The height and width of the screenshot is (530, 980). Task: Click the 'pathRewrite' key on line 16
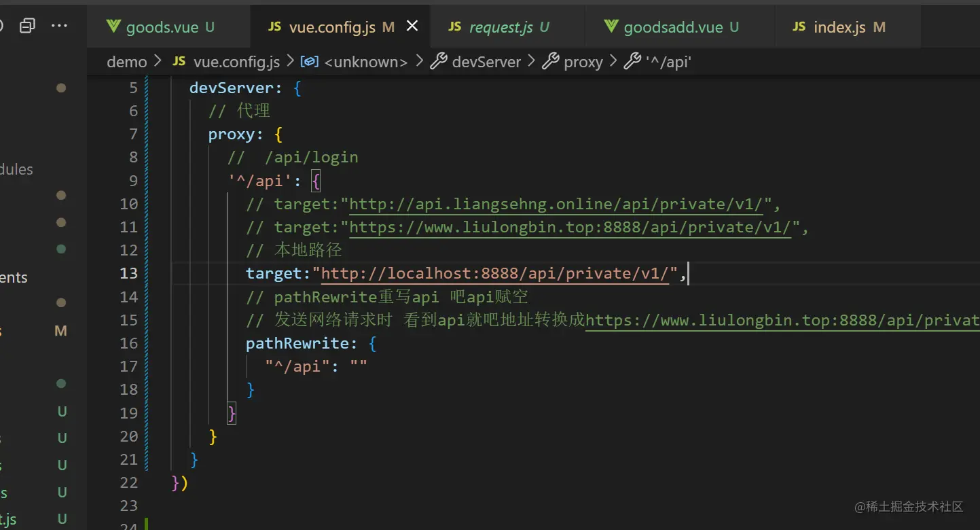coord(297,343)
